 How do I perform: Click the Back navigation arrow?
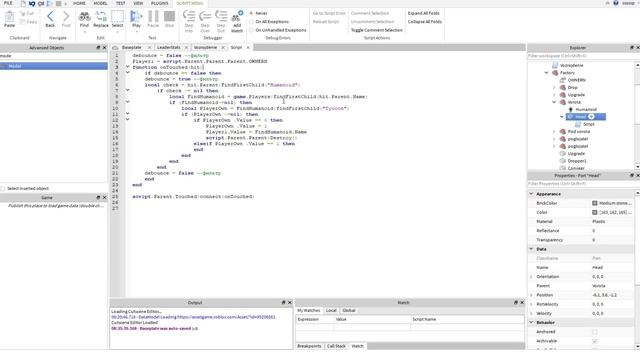coord(50,17)
